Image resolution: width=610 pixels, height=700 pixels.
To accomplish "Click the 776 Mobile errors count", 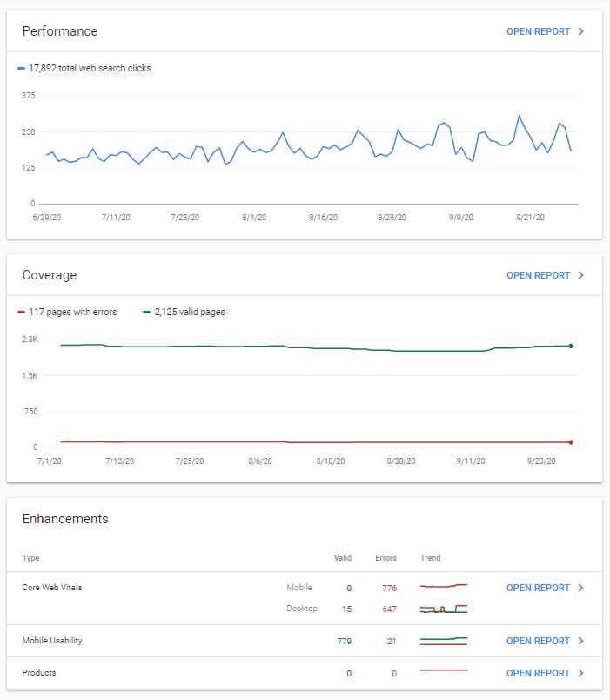I will (x=389, y=588).
